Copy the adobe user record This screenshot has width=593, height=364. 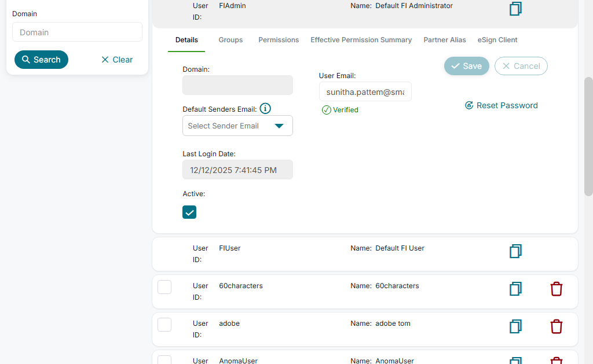click(x=515, y=326)
